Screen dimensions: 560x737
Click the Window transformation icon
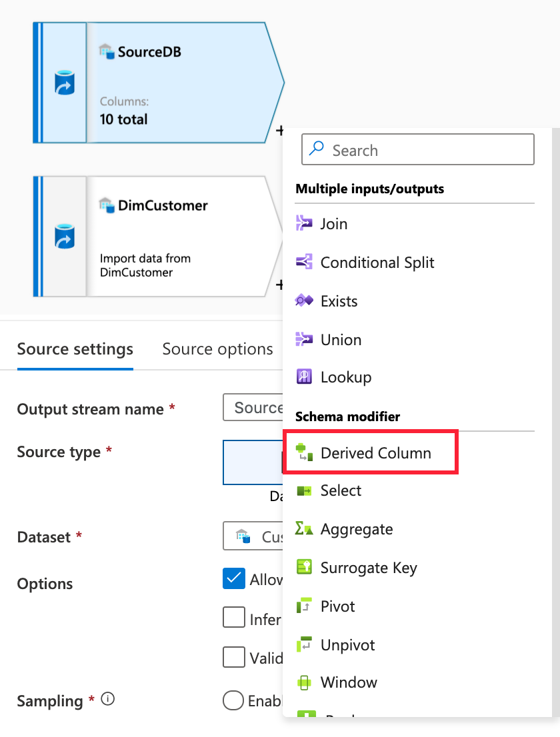[x=304, y=682]
